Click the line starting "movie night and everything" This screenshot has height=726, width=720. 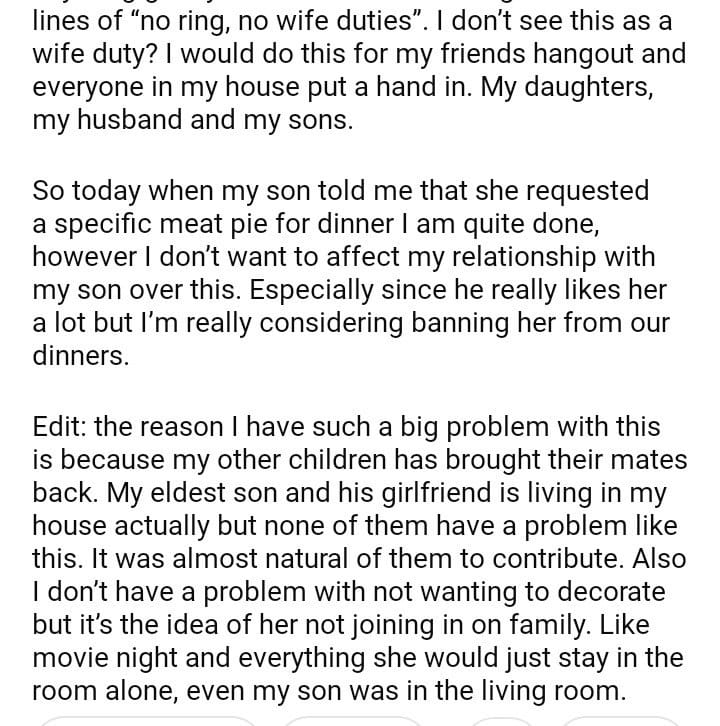click(357, 659)
